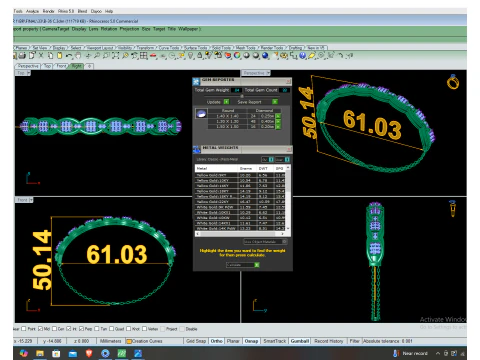Click the Cut scissors icon
This screenshot has width=480, height=360.
tap(41, 56)
